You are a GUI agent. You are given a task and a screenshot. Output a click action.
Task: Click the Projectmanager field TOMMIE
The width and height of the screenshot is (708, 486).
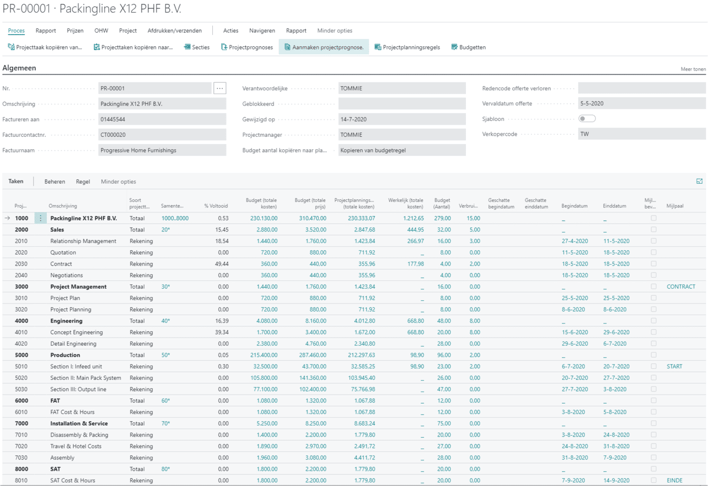(x=402, y=135)
